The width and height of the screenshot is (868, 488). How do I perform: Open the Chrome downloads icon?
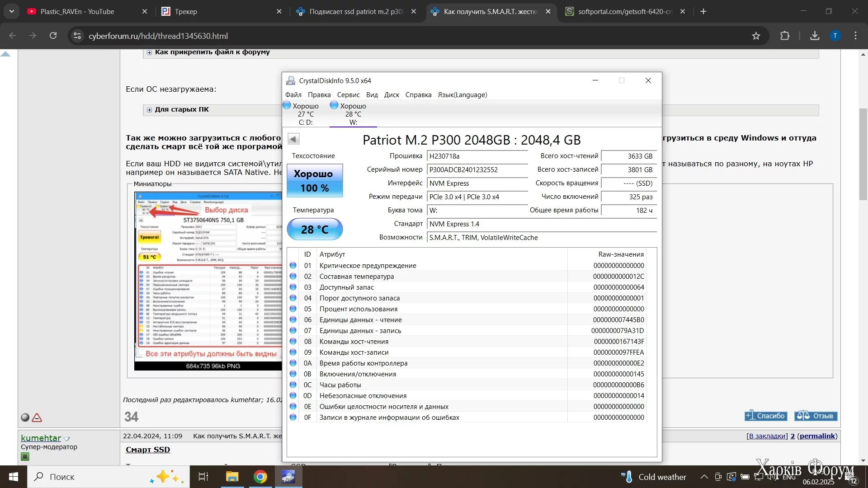point(815,36)
